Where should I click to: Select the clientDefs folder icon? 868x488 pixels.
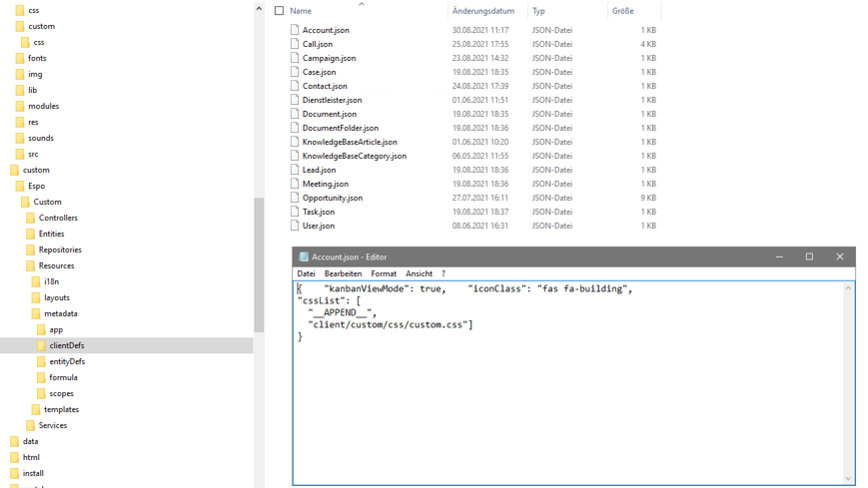click(x=42, y=345)
